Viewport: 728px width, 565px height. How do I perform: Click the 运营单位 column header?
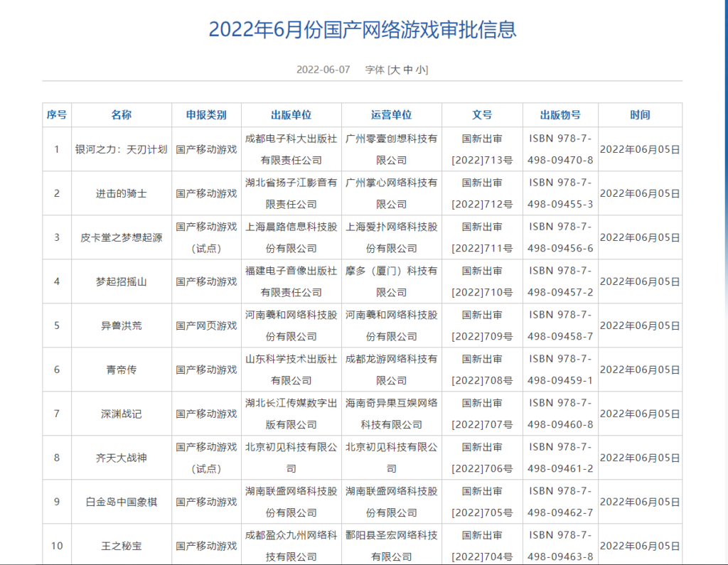[x=392, y=115]
